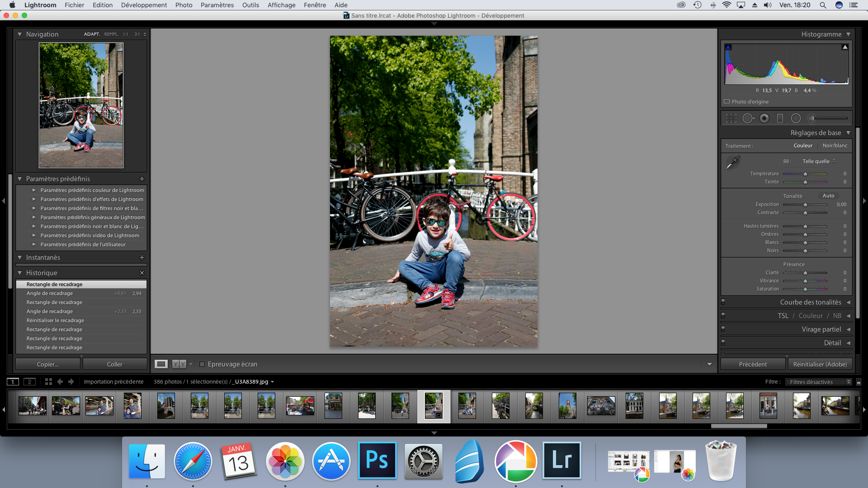Image resolution: width=868 pixels, height=488 pixels.
Task: Enable Epreuvage écran checkbox
Action: [x=202, y=364]
